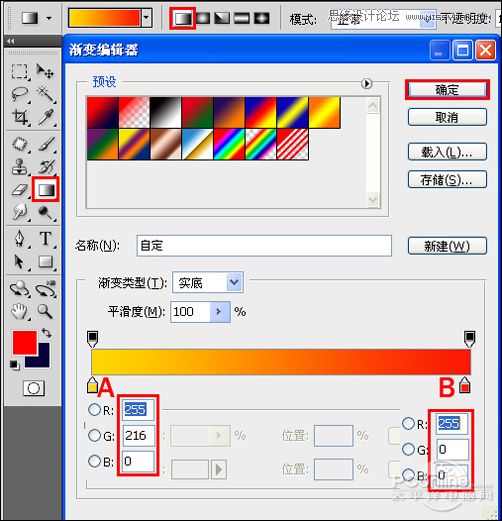Select the Eyedropper tool
Screen dimensions: 502x521
[46, 117]
